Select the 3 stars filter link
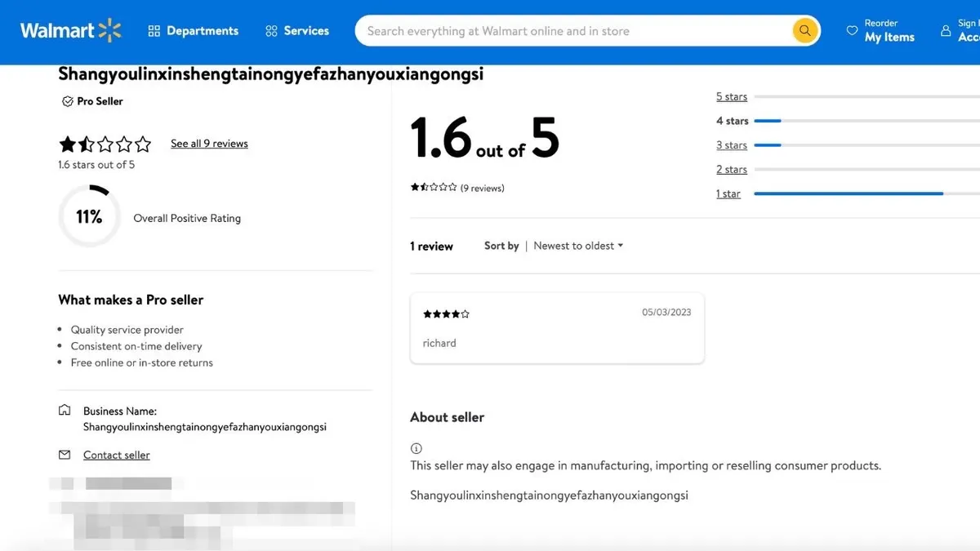The height and width of the screenshot is (551, 980). pyautogui.click(x=732, y=145)
